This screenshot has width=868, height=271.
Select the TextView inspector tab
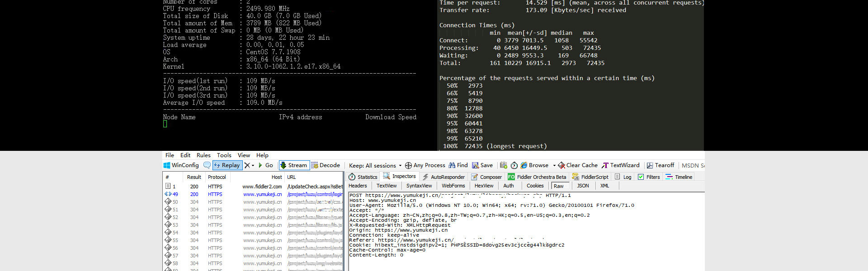coord(387,186)
